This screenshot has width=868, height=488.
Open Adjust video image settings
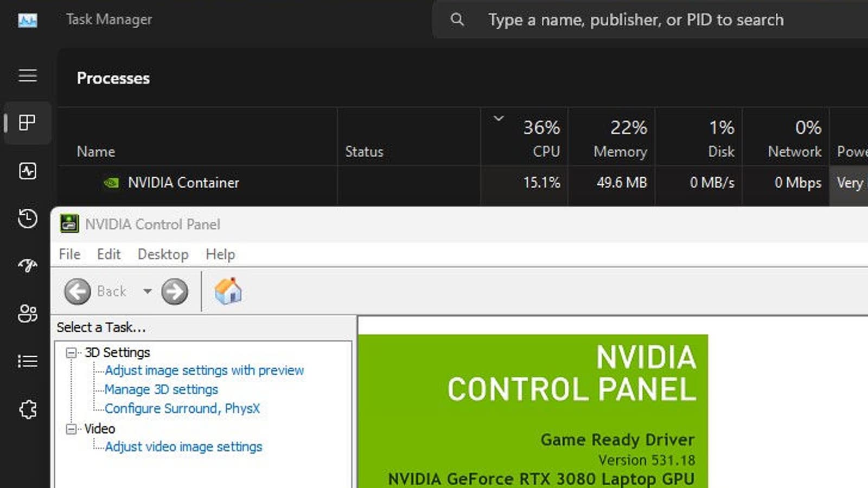(x=183, y=447)
